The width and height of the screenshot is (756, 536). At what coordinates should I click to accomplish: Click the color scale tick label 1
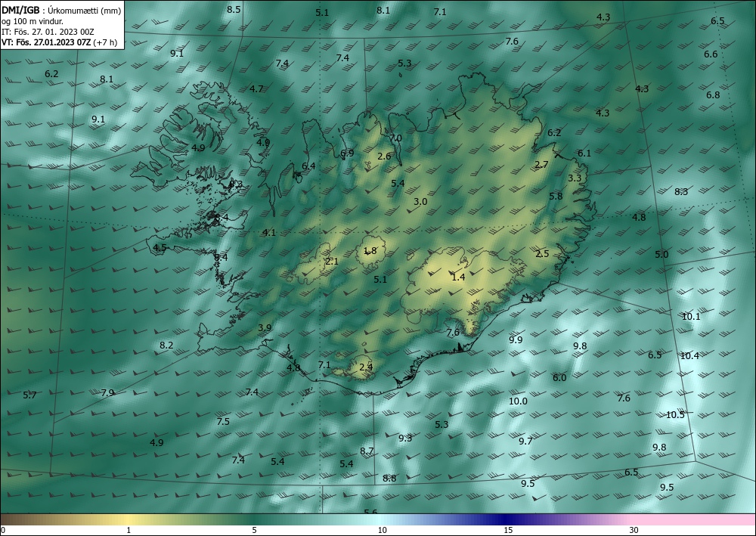[x=129, y=530]
